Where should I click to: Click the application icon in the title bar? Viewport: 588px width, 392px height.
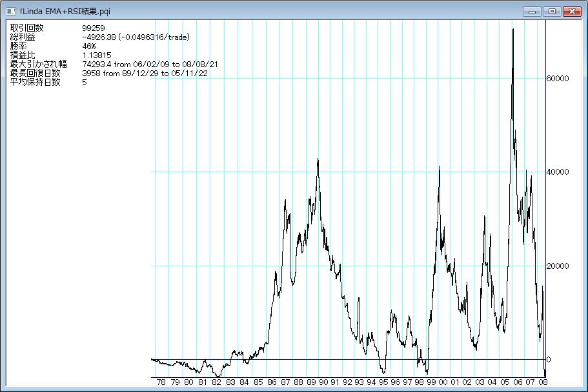(11, 12)
